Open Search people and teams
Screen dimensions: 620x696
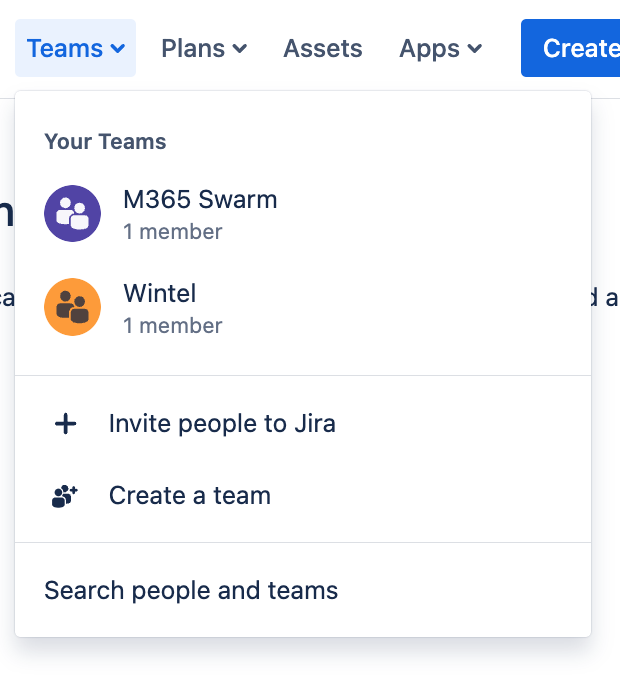point(303,590)
